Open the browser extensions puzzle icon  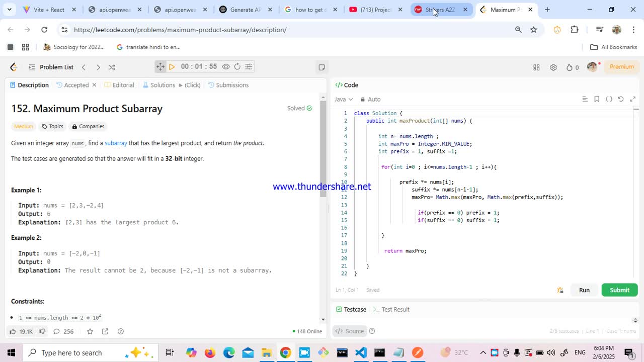click(x=575, y=30)
